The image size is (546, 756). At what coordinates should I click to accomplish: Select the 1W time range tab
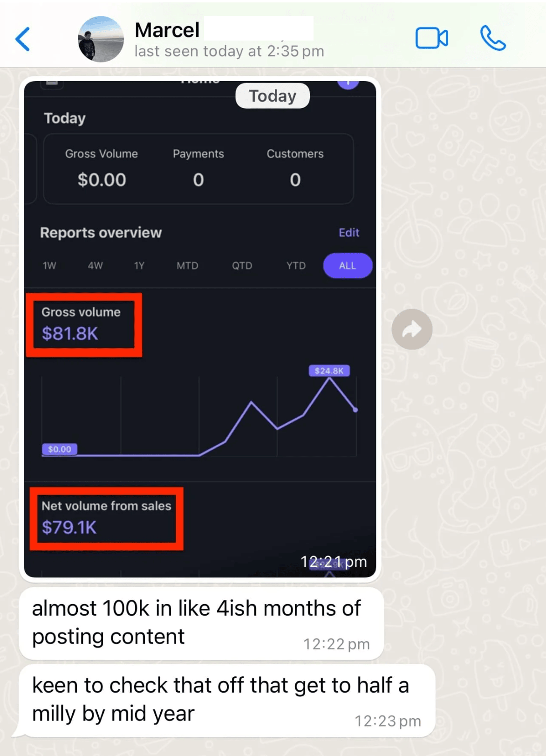pyautogui.click(x=49, y=266)
